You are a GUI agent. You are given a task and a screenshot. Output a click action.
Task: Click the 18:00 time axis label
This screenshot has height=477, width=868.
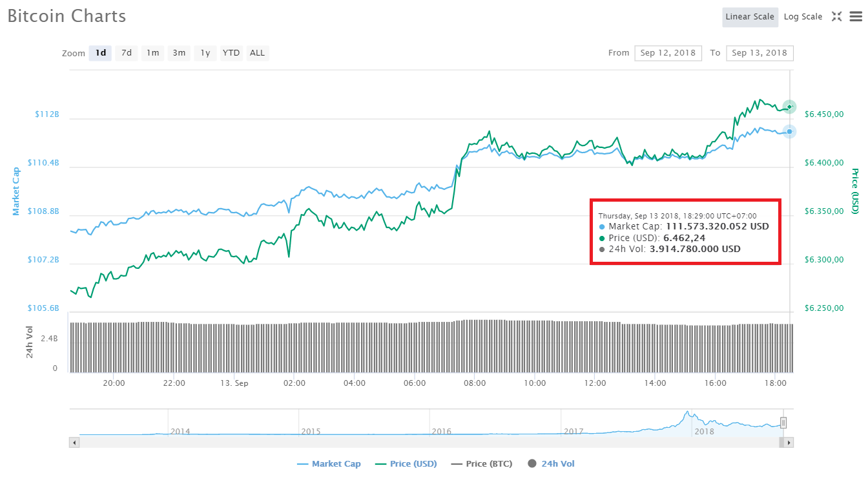click(x=775, y=383)
